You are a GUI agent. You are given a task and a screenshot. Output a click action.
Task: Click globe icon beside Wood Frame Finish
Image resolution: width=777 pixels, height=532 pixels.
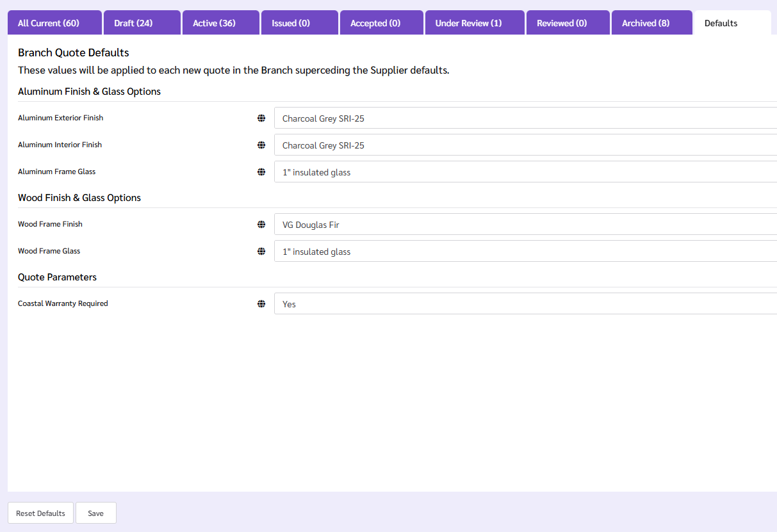(x=261, y=225)
